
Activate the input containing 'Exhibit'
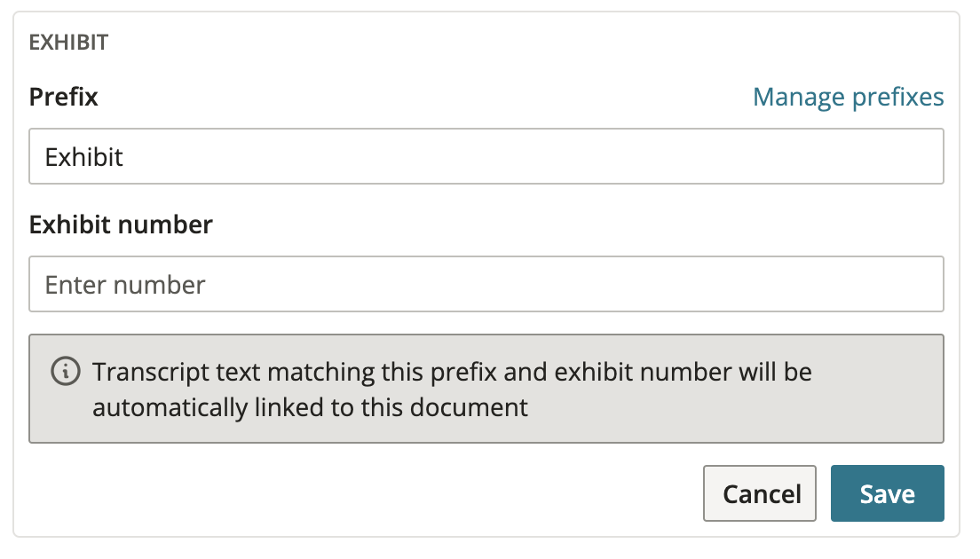486,157
